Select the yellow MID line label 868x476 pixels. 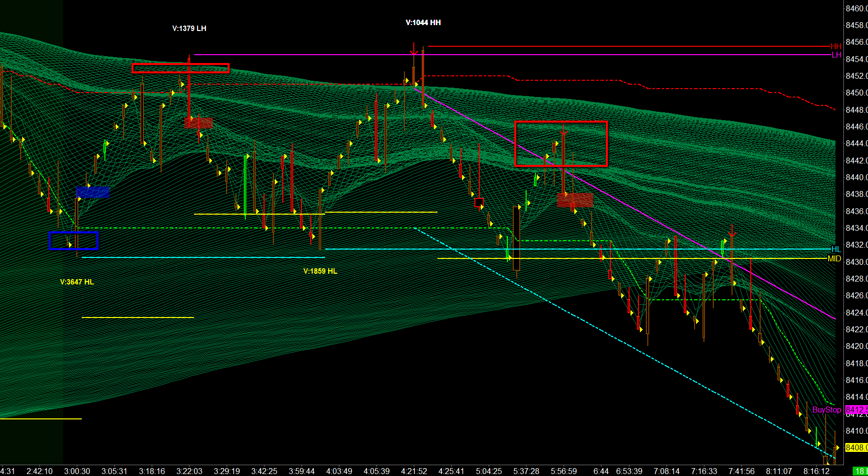click(834, 259)
